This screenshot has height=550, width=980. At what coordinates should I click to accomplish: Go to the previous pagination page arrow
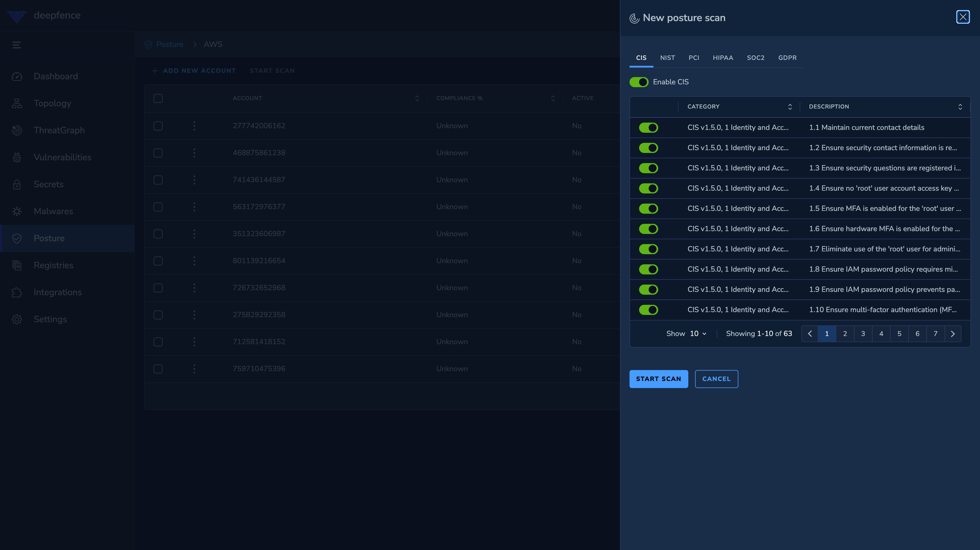click(810, 334)
